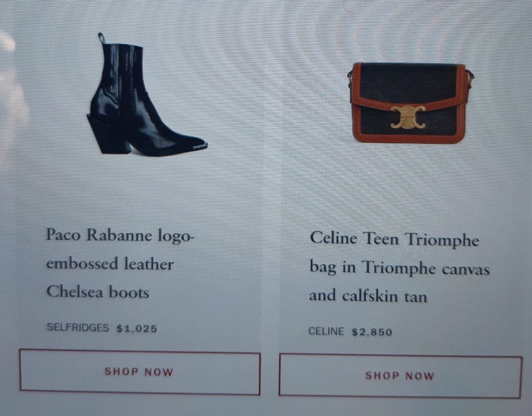This screenshot has height=416, width=532.
Task: Click Shop Now under the Paco Rabanne boots
Action: pos(139,372)
